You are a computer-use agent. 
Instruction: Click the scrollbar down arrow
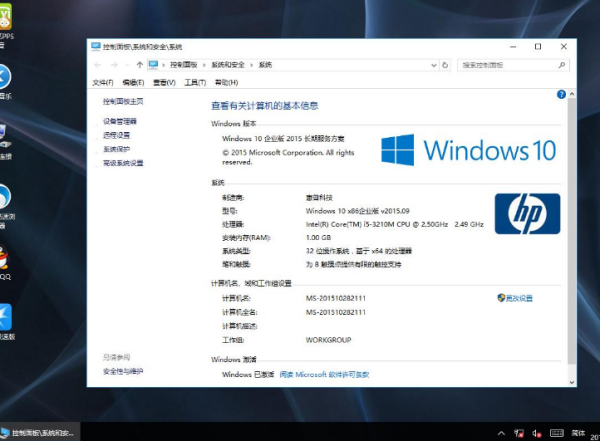coord(572,382)
